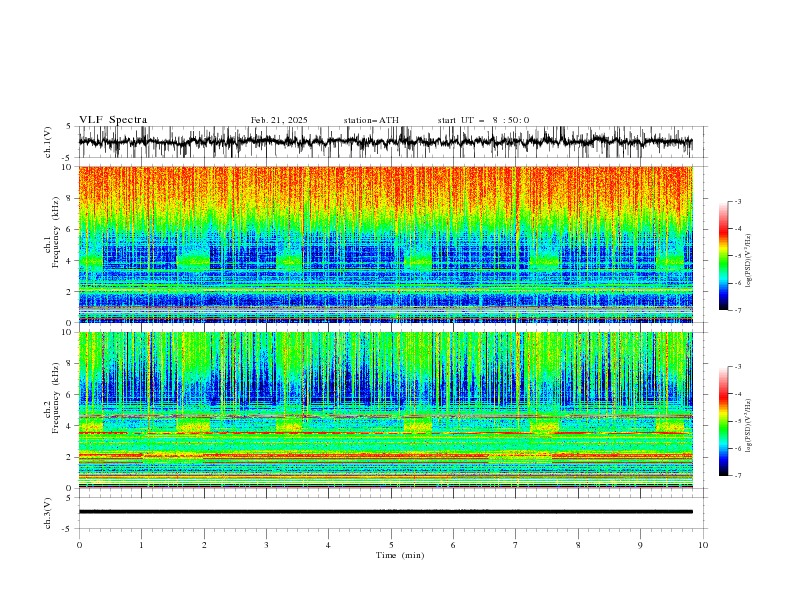Click the "5" voltage tick of ch.1 waveform

click(x=68, y=127)
